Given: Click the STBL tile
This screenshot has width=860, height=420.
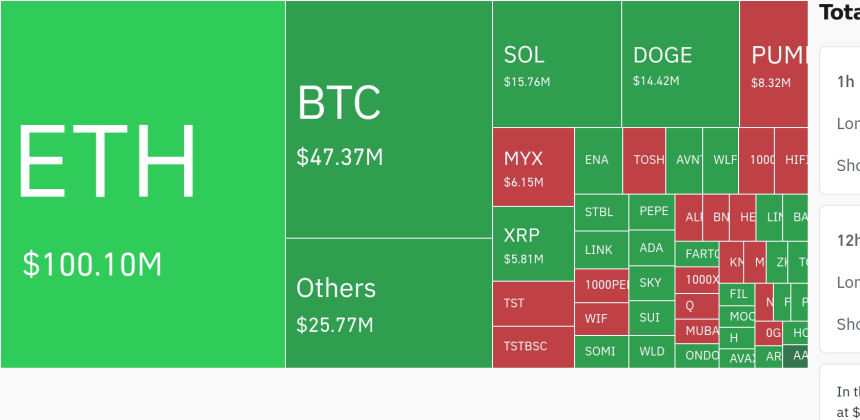Looking at the screenshot, I should click(x=600, y=212).
